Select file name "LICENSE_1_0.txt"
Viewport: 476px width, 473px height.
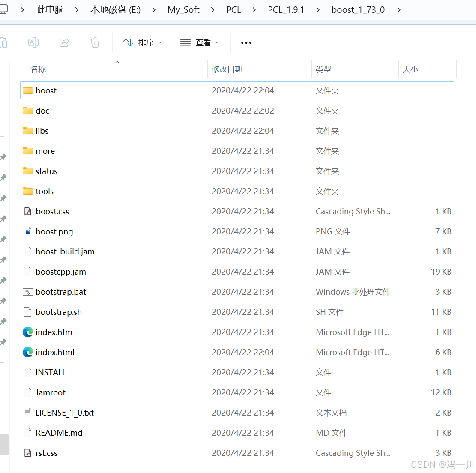(65, 413)
